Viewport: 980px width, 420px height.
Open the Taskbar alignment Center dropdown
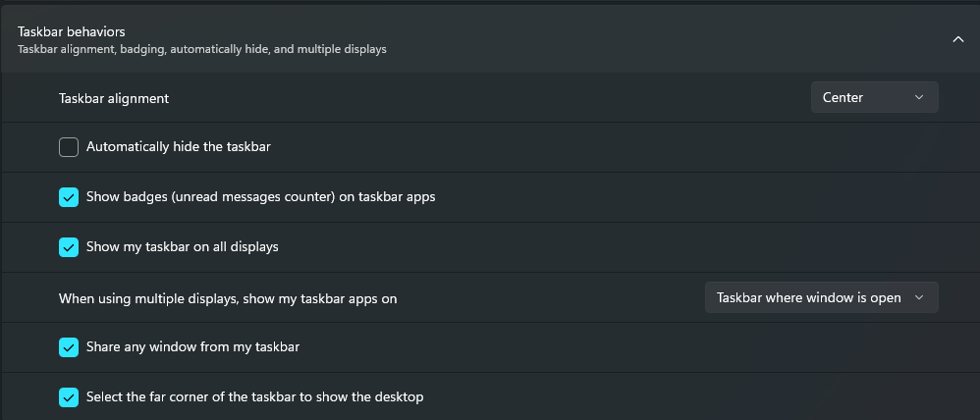(x=874, y=97)
